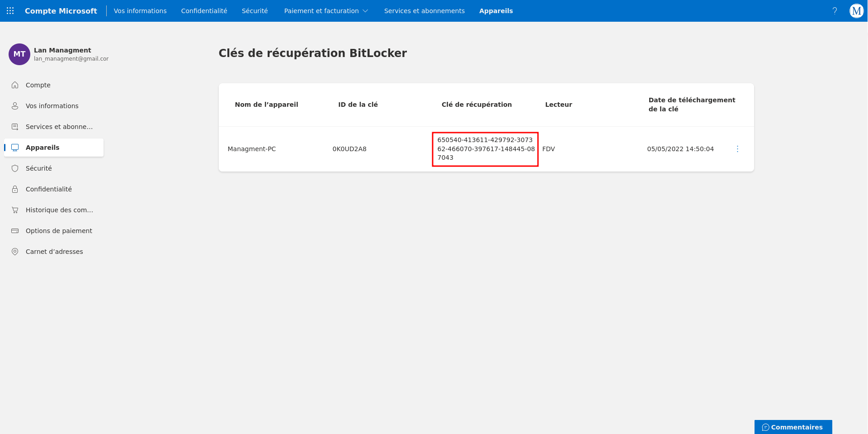Open the app launcher grid icon
Screen dimensions: 868x434
pyautogui.click(x=10, y=11)
